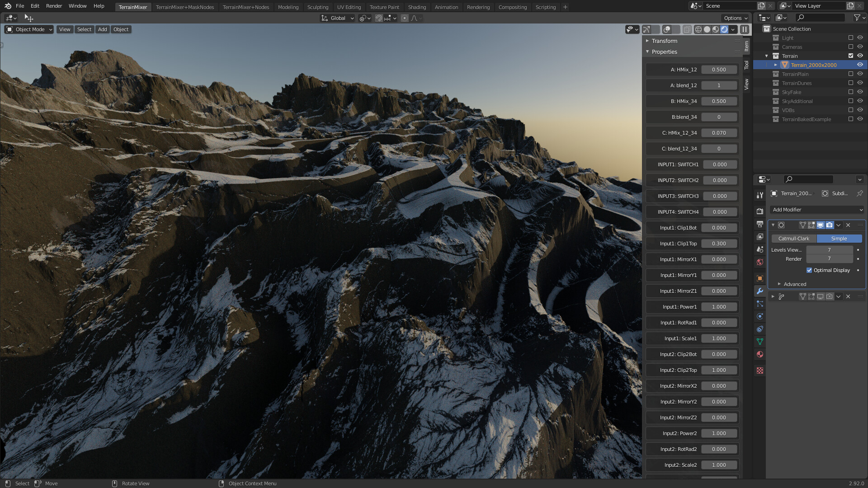Open the checkered Texture Properties tab
The width and height of the screenshot is (868, 488).
point(759,371)
